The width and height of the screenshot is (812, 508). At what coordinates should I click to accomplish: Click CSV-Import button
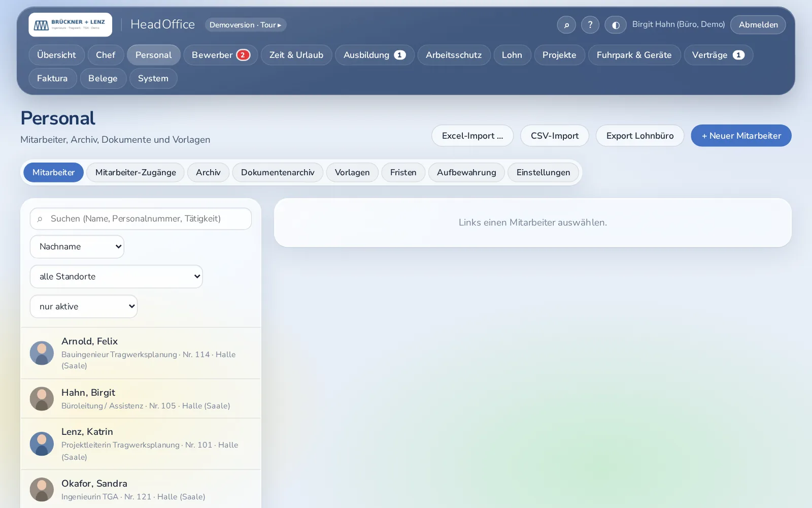pyautogui.click(x=555, y=136)
